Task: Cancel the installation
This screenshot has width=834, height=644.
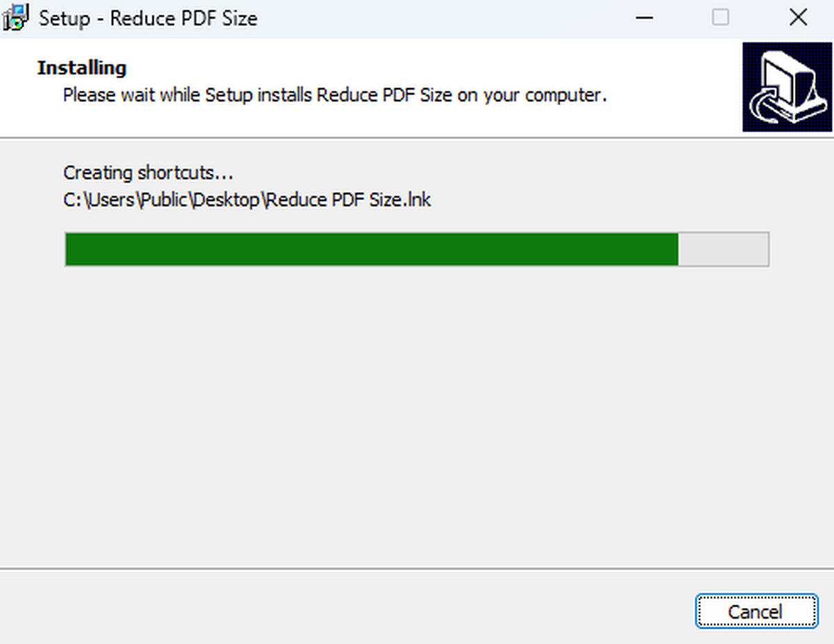Action: (755, 611)
